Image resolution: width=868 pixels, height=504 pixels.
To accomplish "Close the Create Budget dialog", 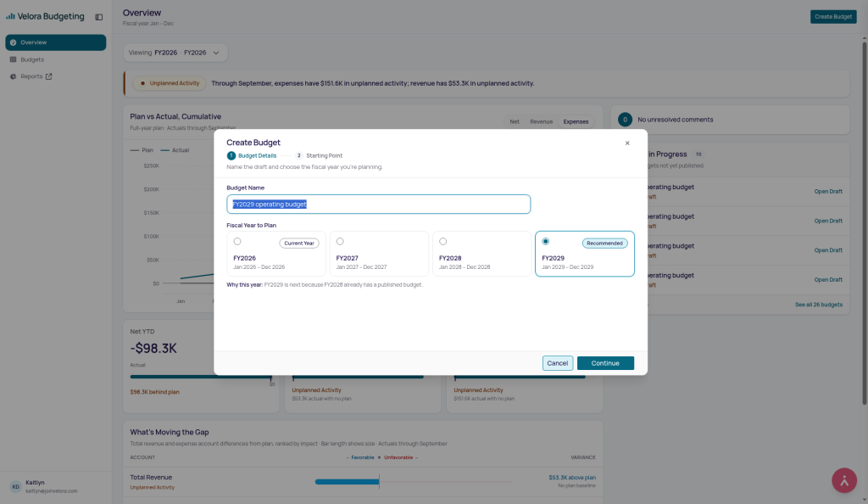I will [627, 143].
